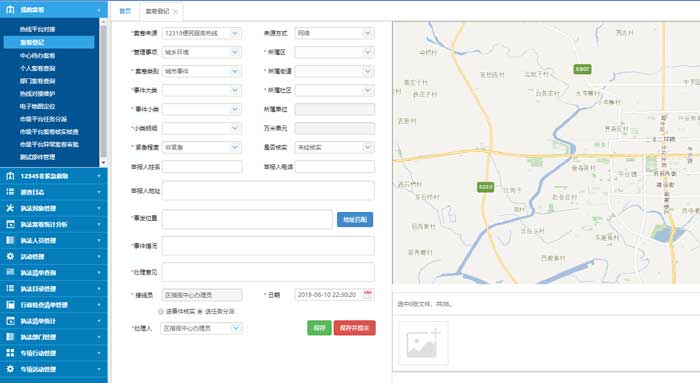Click the four-squares grid icon in the sidebar
This screenshot has width=700, height=383.
(x=10, y=353)
